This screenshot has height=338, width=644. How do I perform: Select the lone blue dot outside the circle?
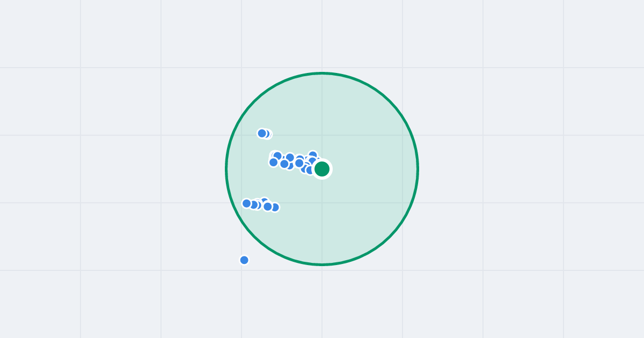point(244,260)
